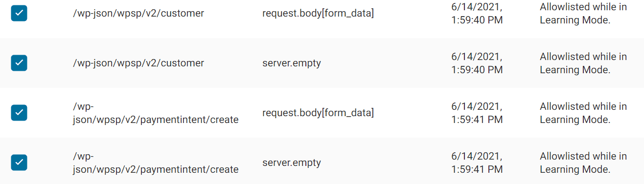This screenshot has height=184, width=644.
Task: Click request.body[form_data] param in the paymentintent/create row
Action: (318, 113)
